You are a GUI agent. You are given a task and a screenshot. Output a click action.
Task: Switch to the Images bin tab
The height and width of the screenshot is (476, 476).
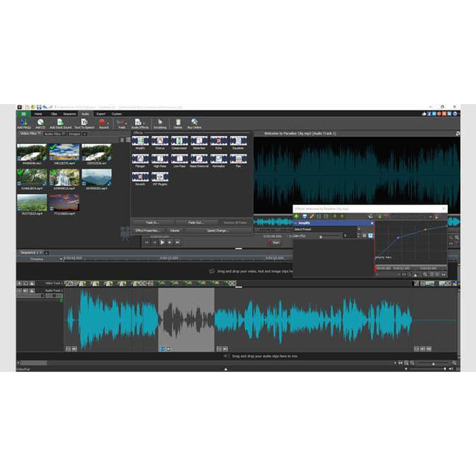[74, 134]
